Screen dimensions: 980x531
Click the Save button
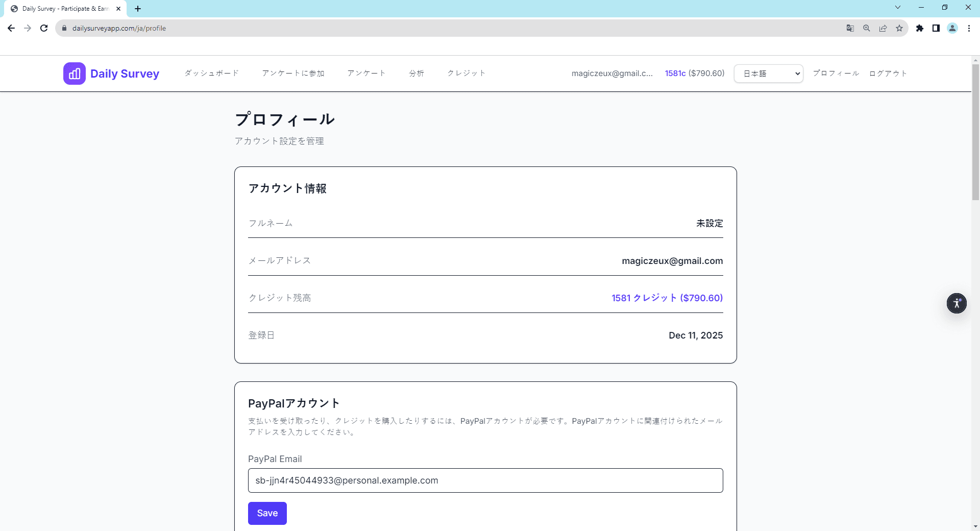[x=267, y=513]
